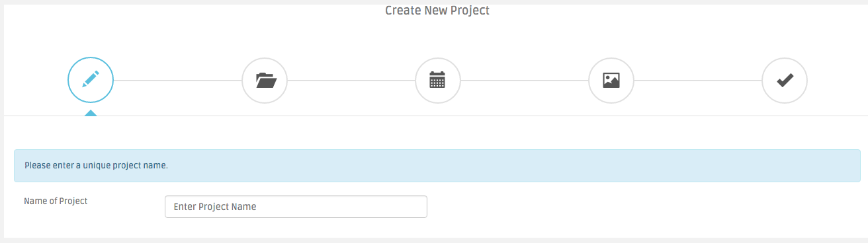Click the active step arrow below the pencil
Screen dimensions: 868x243
(91, 113)
